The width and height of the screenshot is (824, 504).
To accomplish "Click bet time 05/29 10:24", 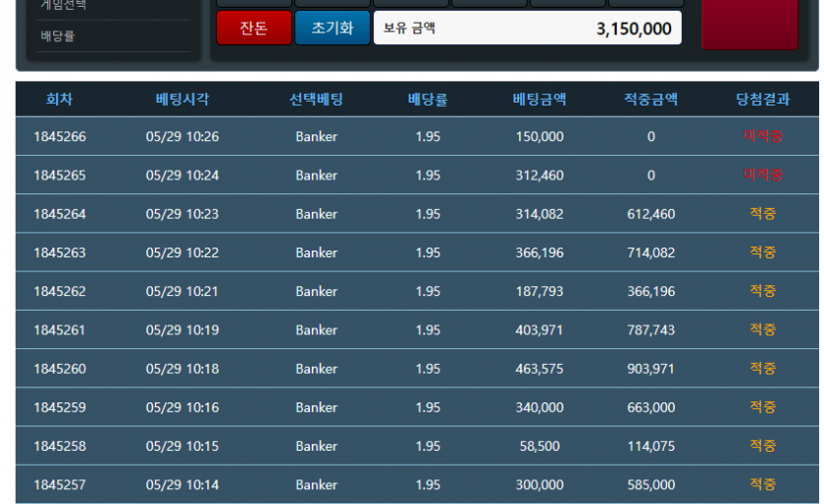I will coord(183,176).
